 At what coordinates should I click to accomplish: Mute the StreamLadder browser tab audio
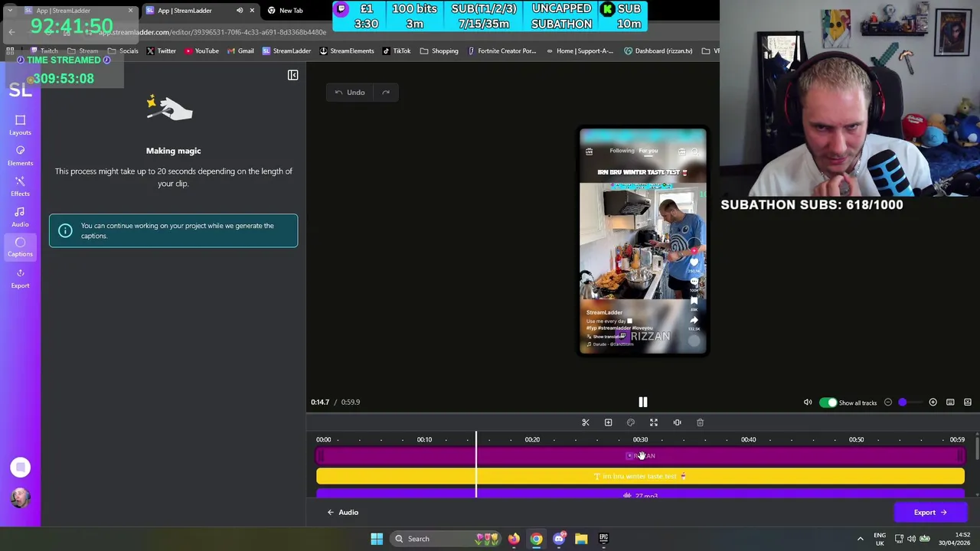[x=240, y=11]
